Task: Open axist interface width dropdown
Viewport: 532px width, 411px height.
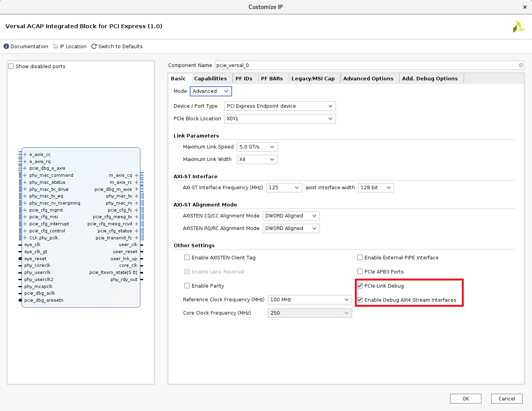Action: [x=376, y=188]
